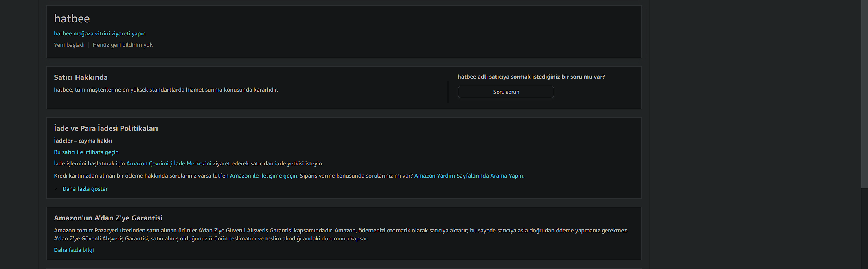
Task: Click the hatbee seller description sentence
Action: click(166, 90)
